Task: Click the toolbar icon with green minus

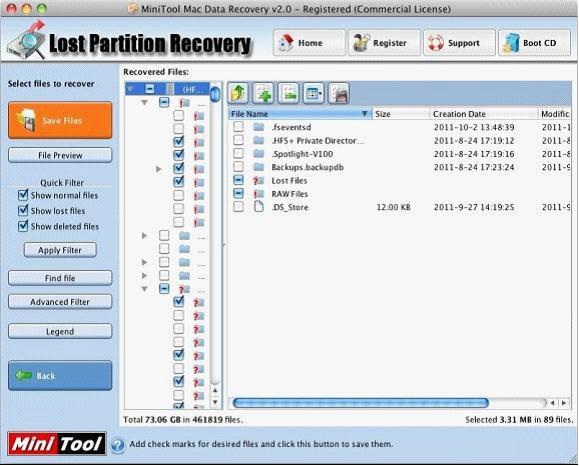Action: [x=288, y=93]
